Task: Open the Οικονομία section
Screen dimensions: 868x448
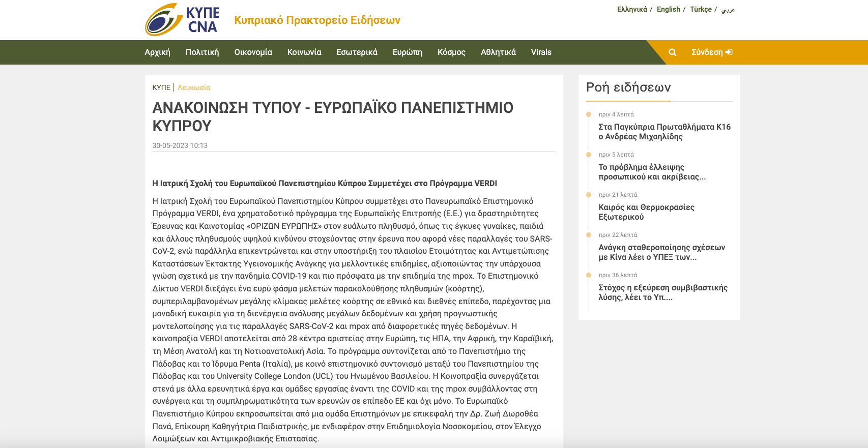Action: [x=253, y=52]
